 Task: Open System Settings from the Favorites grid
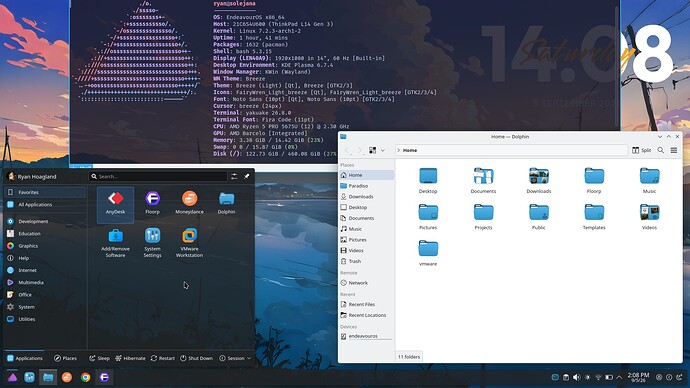tap(152, 243)
